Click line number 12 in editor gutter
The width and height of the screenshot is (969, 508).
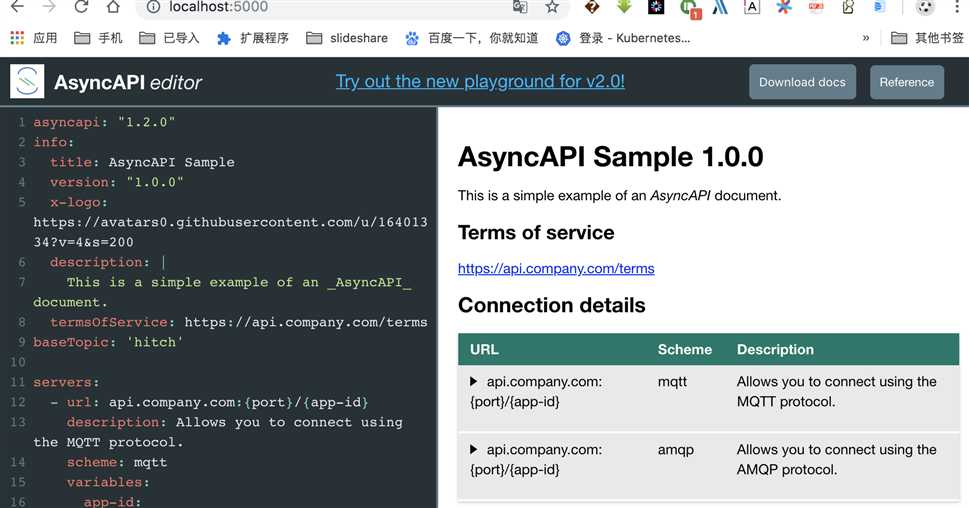pos(18,402)
